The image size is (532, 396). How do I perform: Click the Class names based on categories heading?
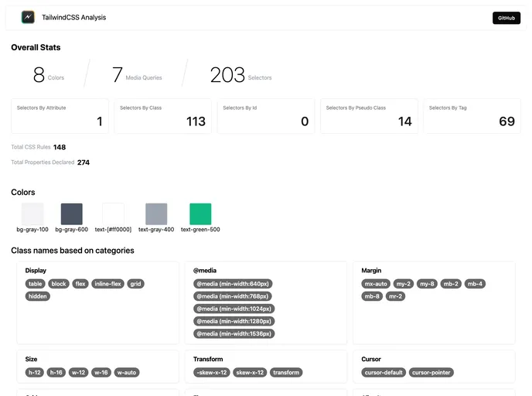[73, 251]
